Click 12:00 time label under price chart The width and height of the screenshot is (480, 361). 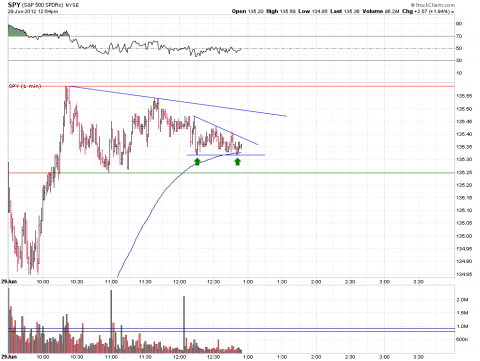pyautogui.click(x=179, y=282)
